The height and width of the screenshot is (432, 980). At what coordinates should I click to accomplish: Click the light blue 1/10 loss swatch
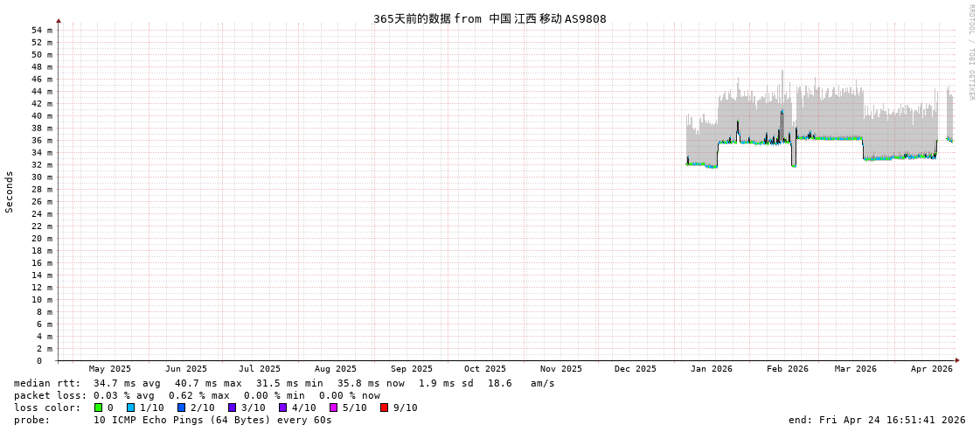[130, 408]
